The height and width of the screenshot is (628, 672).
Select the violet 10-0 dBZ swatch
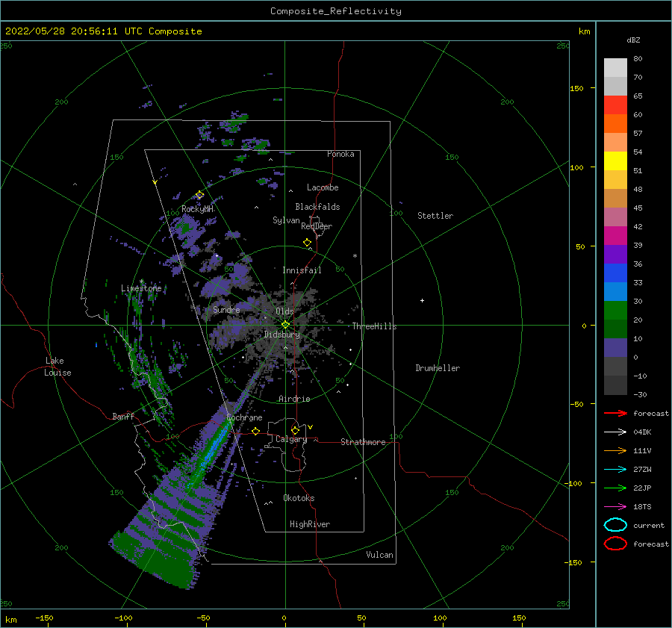[615, 348]
